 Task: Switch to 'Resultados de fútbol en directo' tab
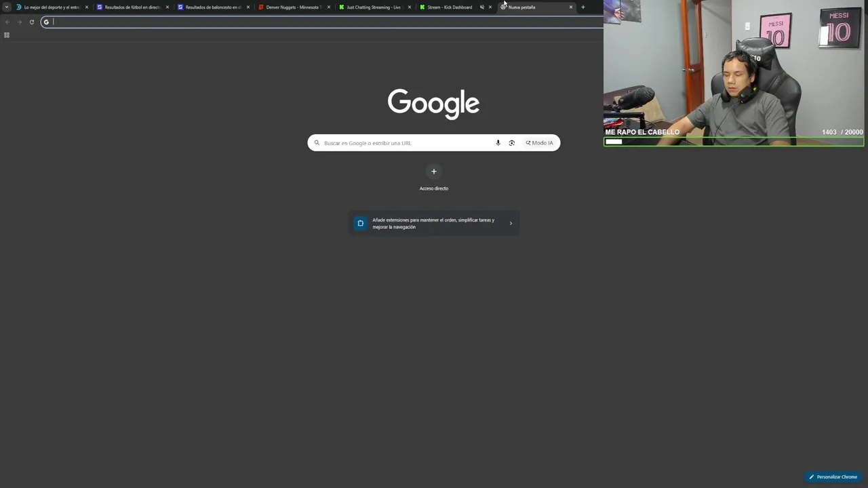coord(132,7)
